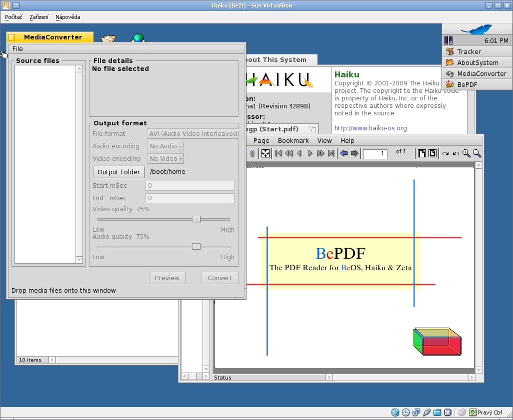Open the Nápověda menu in VirtualBox
This screenshot has width=513, height=420.
click(x=67, y=17)
